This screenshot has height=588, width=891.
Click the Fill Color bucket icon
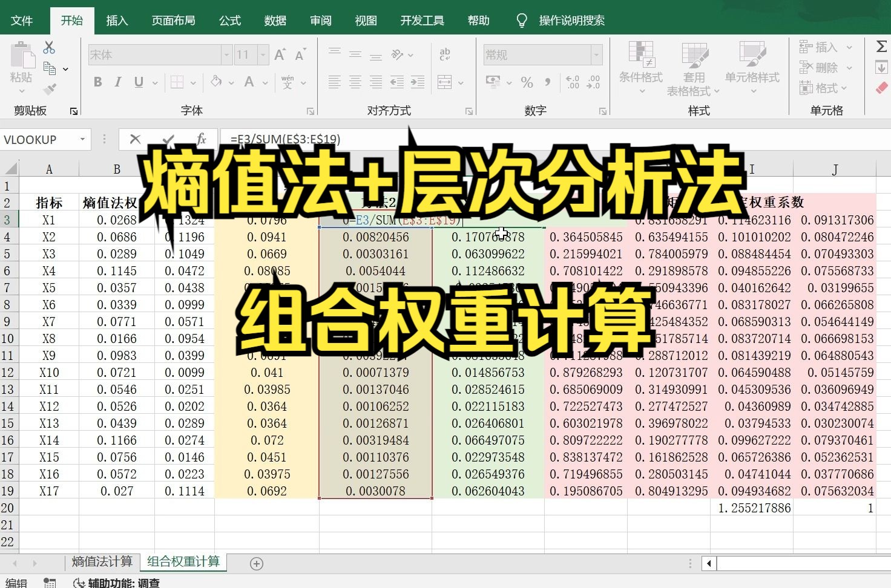216,81
